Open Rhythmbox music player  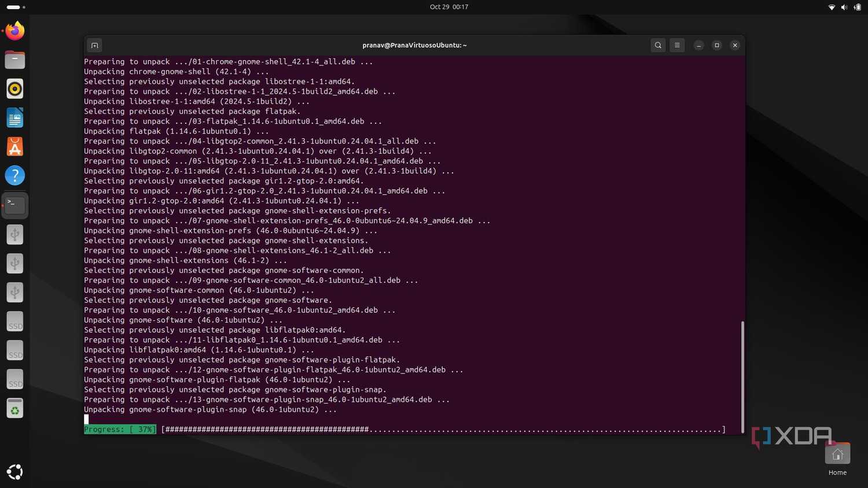point(15,88)
